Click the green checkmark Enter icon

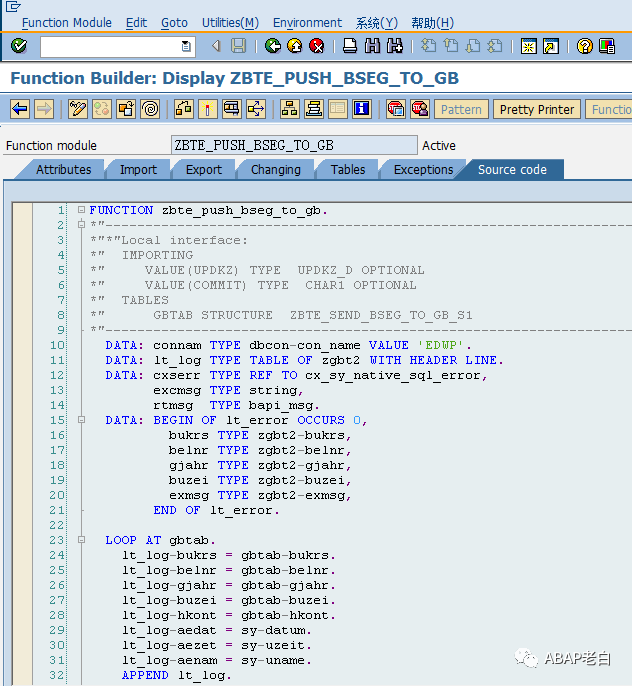pyautogui.click(x=19, y=46)
